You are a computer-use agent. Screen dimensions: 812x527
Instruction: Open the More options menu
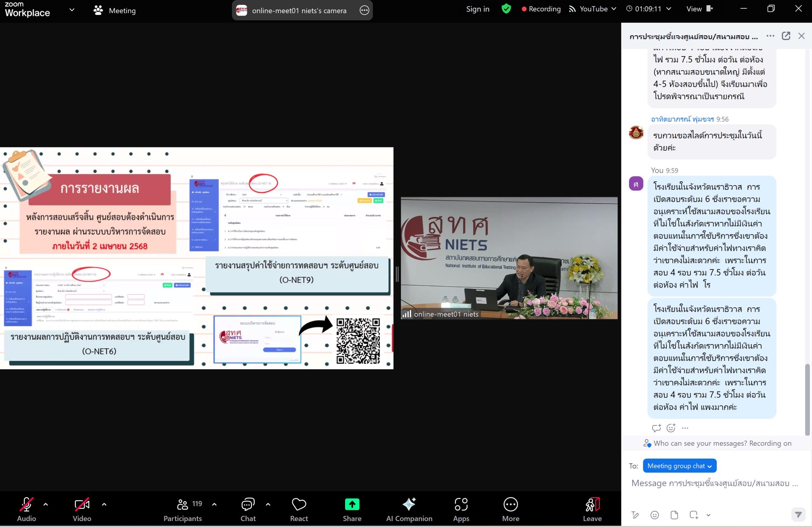click(x=511, y=509)
